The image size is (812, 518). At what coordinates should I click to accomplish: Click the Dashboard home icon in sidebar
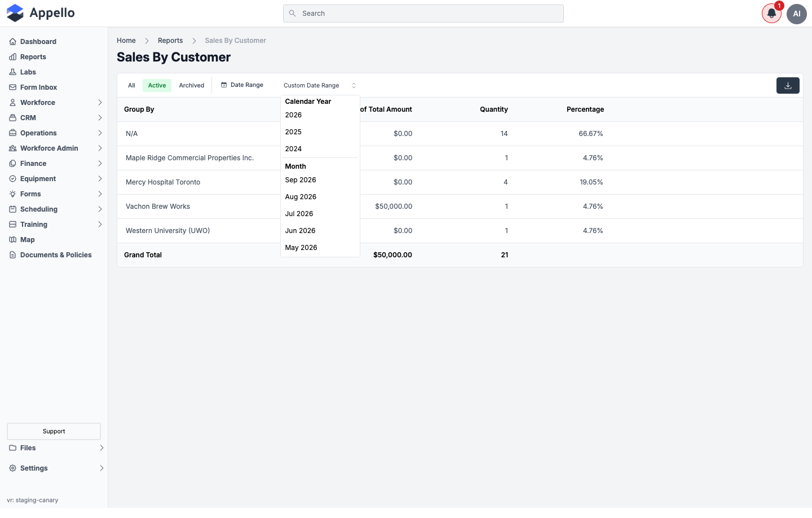(x=12, y=42)
